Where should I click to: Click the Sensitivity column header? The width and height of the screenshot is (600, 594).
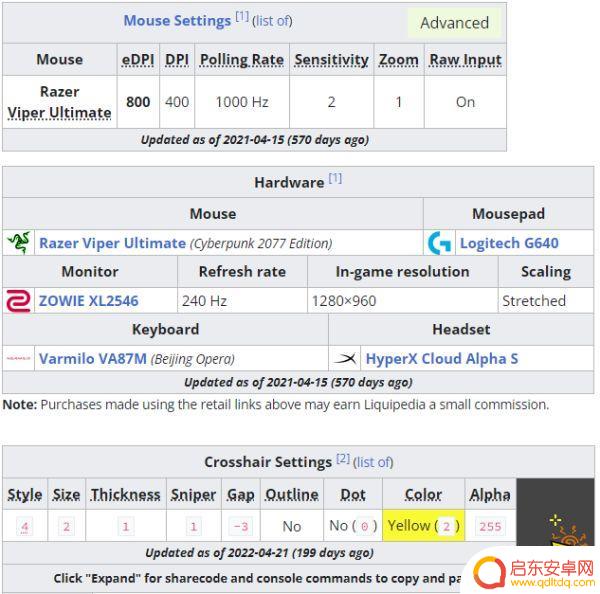click(331, 60)
